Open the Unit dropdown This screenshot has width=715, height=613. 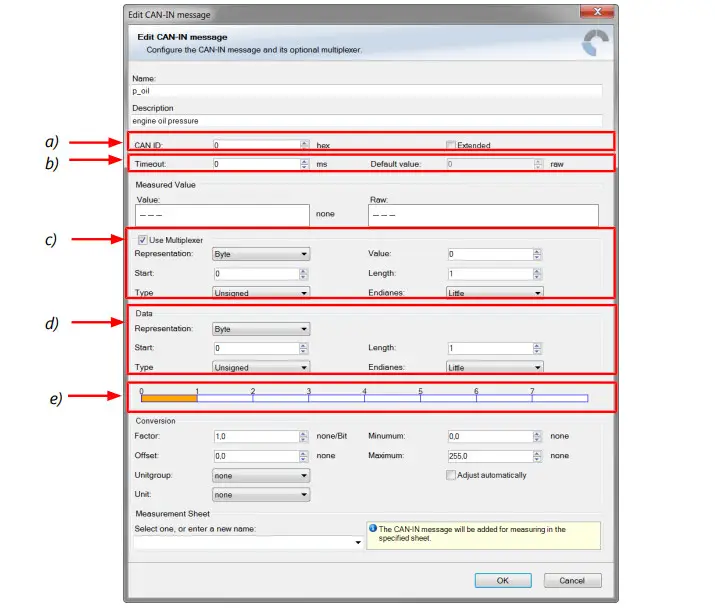(261, 495)
